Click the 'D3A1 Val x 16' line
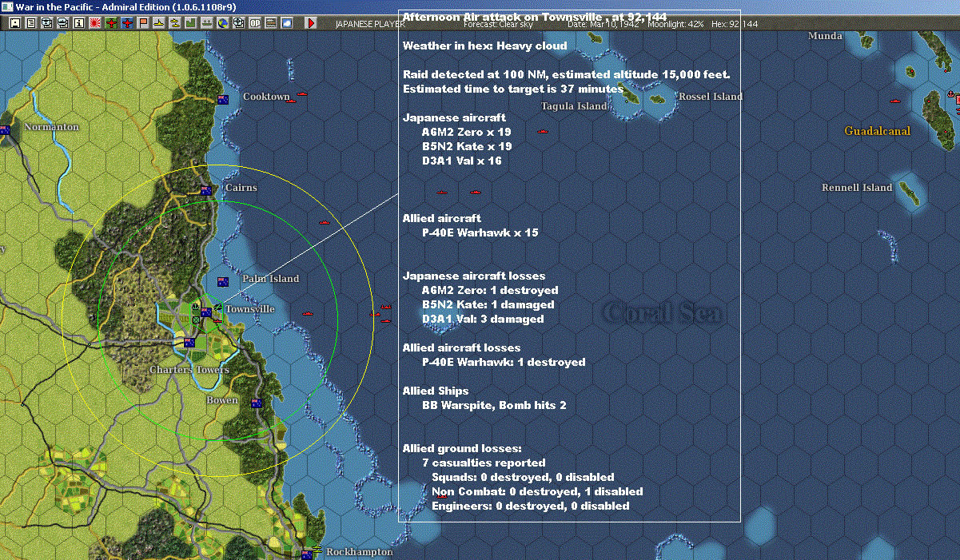Screen dimensions: 960x560 462,161
